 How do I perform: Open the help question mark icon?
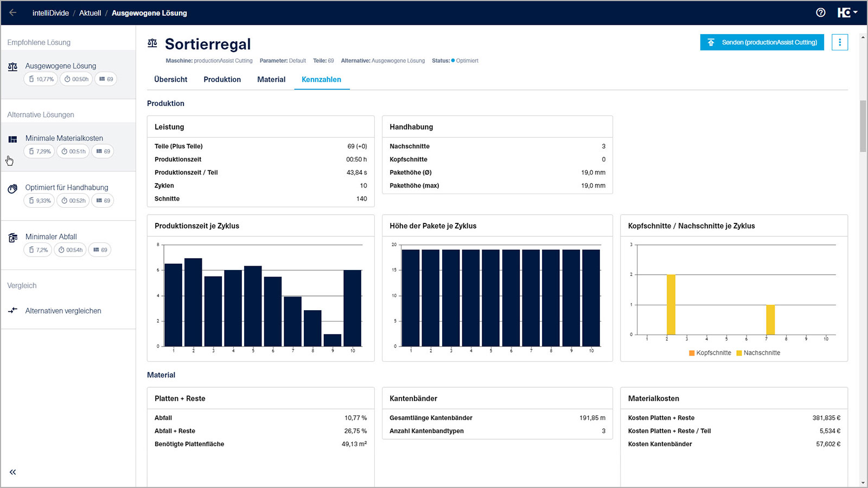tap(820, 12)
